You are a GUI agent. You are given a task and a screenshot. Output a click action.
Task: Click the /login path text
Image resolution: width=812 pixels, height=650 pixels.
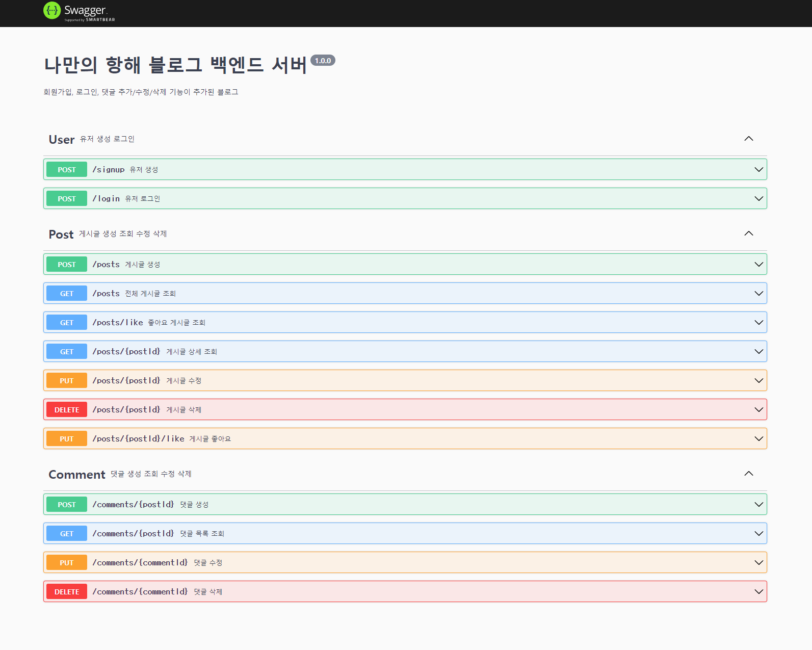point(106,198)
